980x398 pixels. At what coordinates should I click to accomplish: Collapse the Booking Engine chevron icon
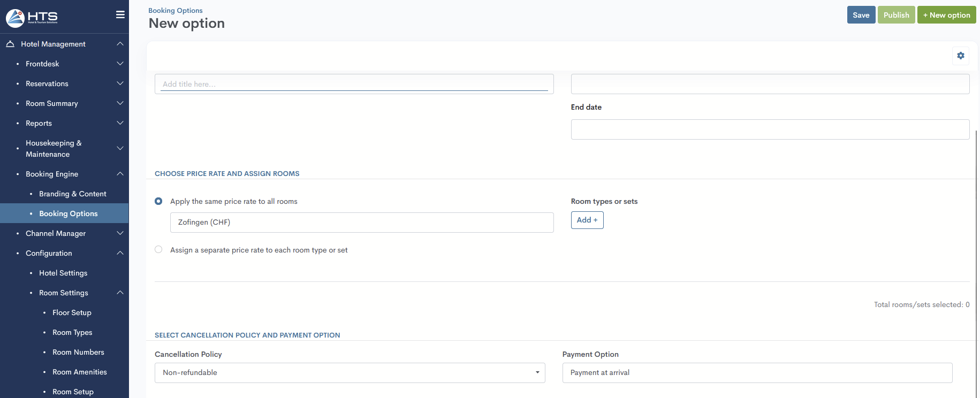(x=120, y=174)
